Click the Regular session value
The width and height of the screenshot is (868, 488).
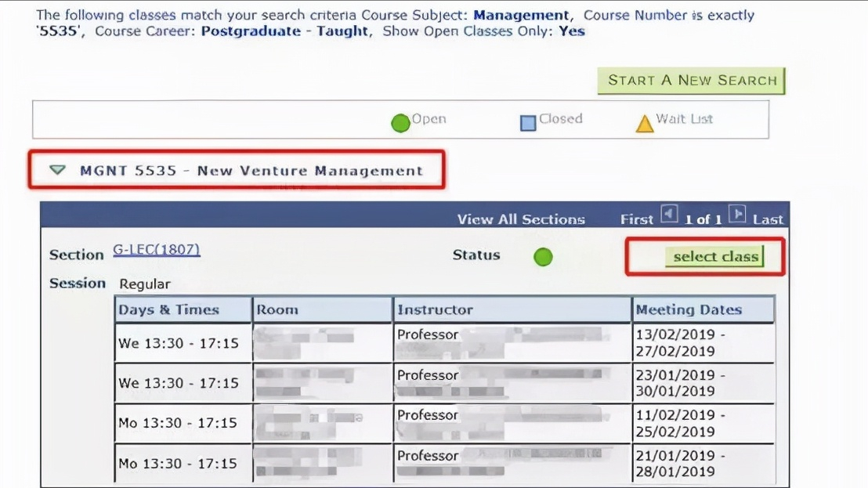[145, 284]
